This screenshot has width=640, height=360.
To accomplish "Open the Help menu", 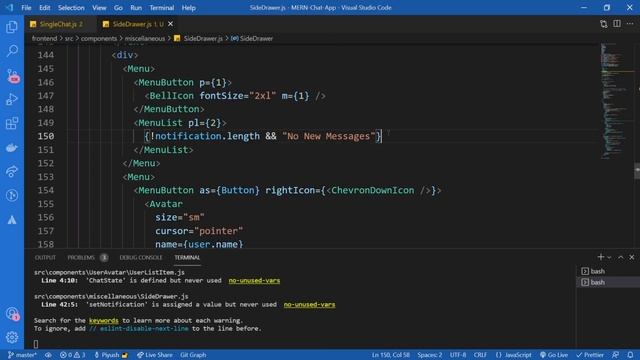I will (189, 8).
